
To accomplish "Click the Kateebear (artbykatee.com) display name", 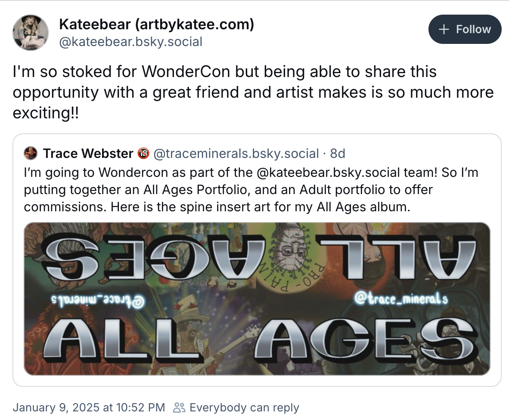I will point(157,25).
